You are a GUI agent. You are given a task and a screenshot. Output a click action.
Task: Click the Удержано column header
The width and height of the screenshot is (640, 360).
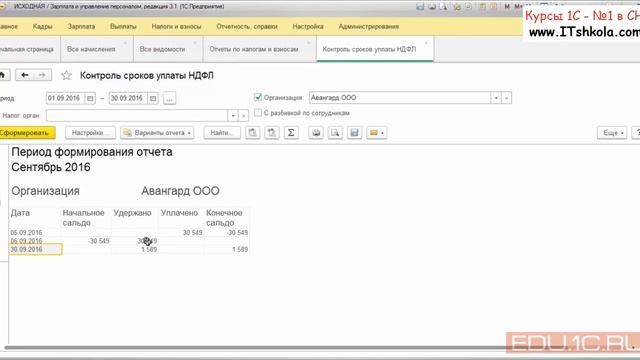[x=132, y=213]
